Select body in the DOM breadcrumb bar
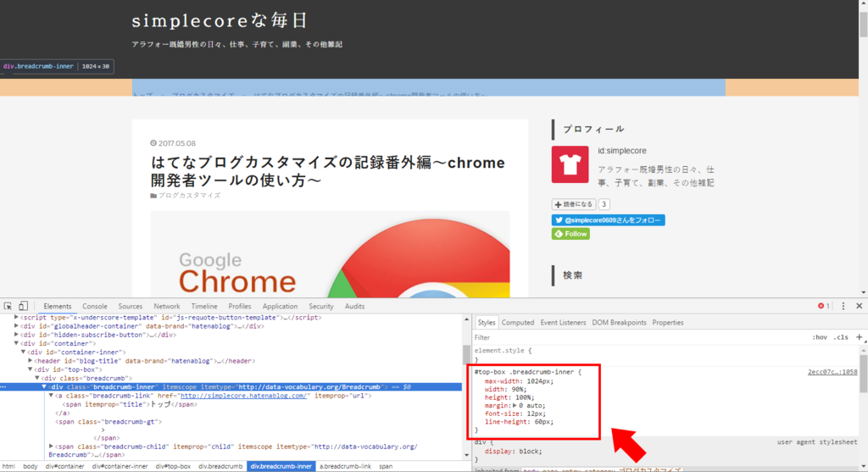The image size is (868, 472). 31,466
